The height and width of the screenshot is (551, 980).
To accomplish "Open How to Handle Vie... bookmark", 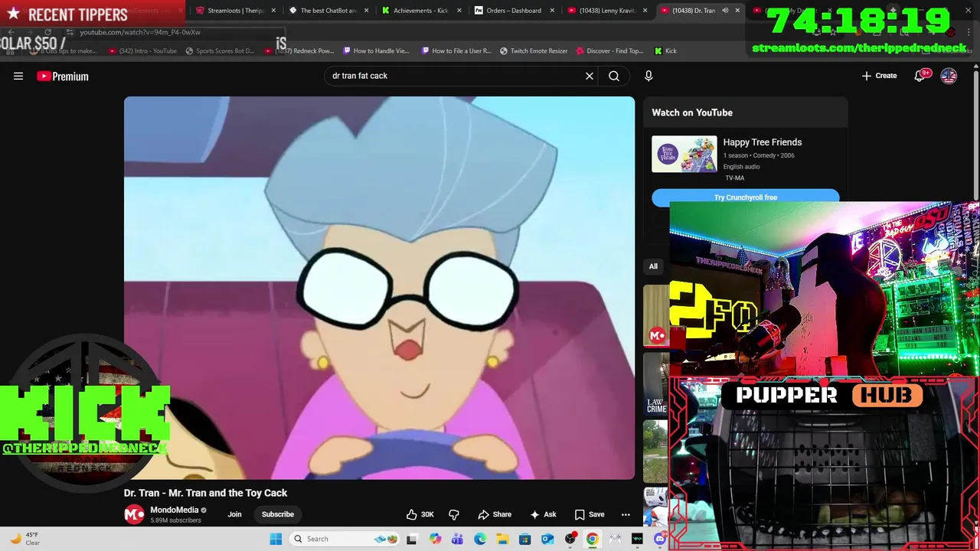I will coord(377,51).
